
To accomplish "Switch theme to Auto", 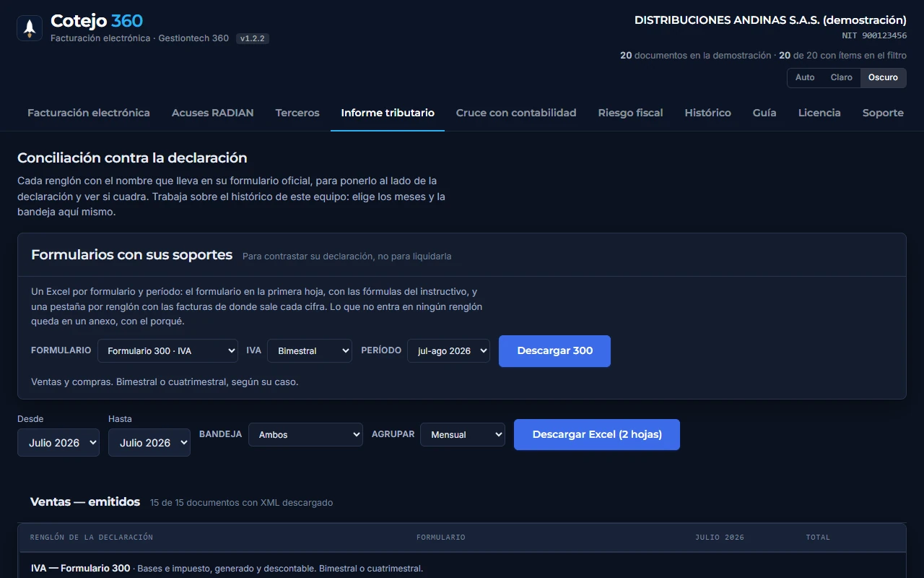I will 805,77.
